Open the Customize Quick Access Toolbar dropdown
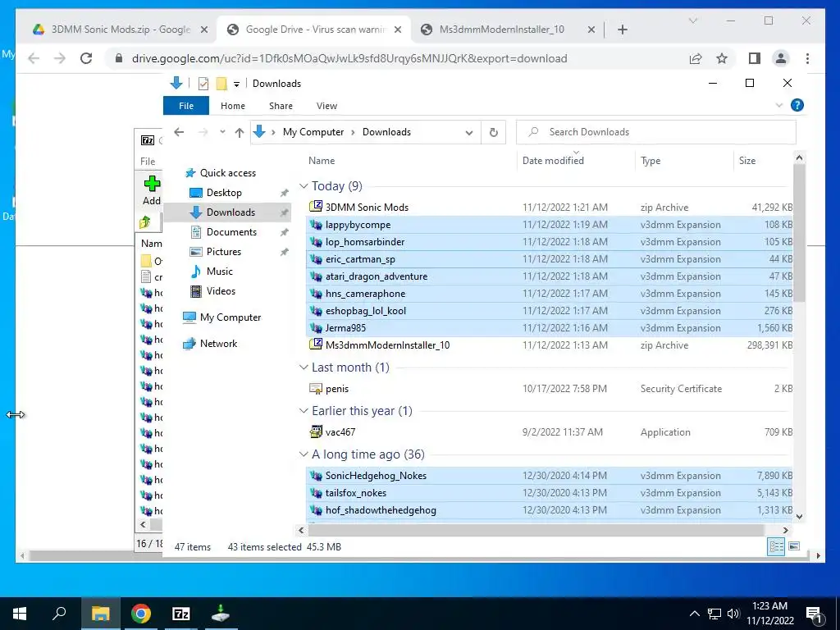 pyautogui.click(x=236, y=84)
